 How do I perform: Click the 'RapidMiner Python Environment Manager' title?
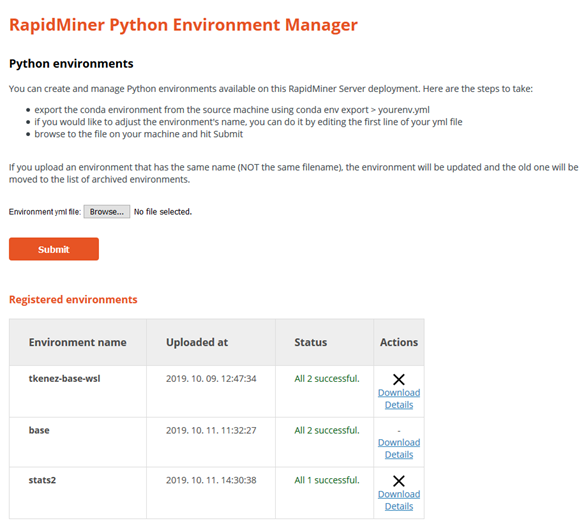pyautogui.click(x=183, y=25)
